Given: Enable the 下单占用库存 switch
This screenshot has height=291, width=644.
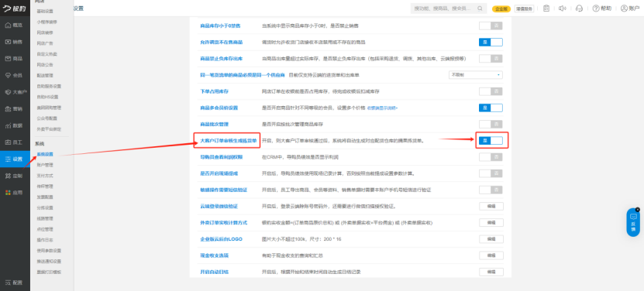Looking at the screenshot, I should pos(491,91).
